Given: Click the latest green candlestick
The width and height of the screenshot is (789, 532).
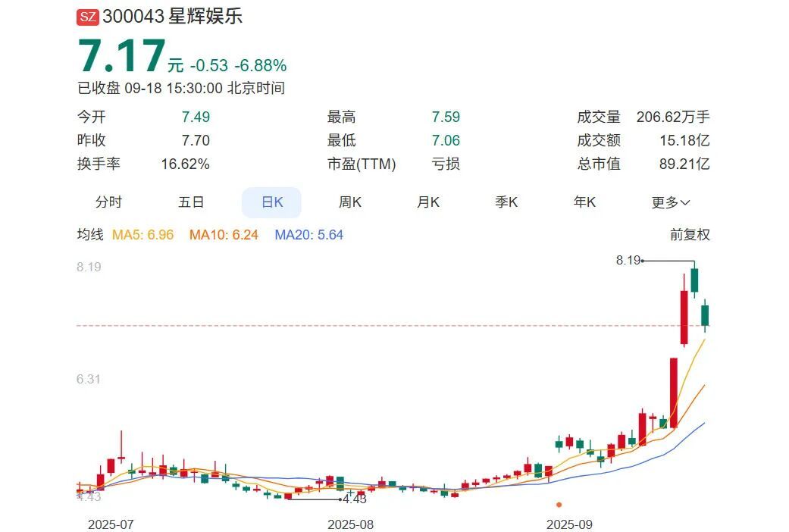Looking at the screenshot, I should (705, 315).
